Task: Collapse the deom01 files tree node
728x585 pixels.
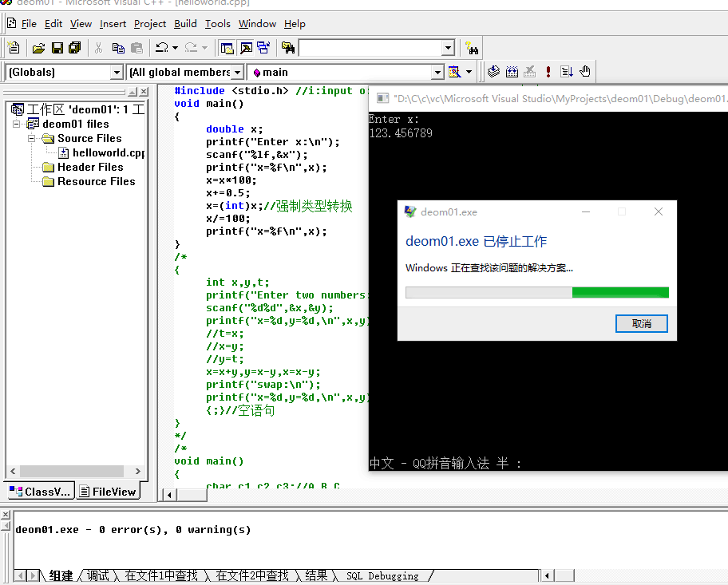Action: click(17, 124)
